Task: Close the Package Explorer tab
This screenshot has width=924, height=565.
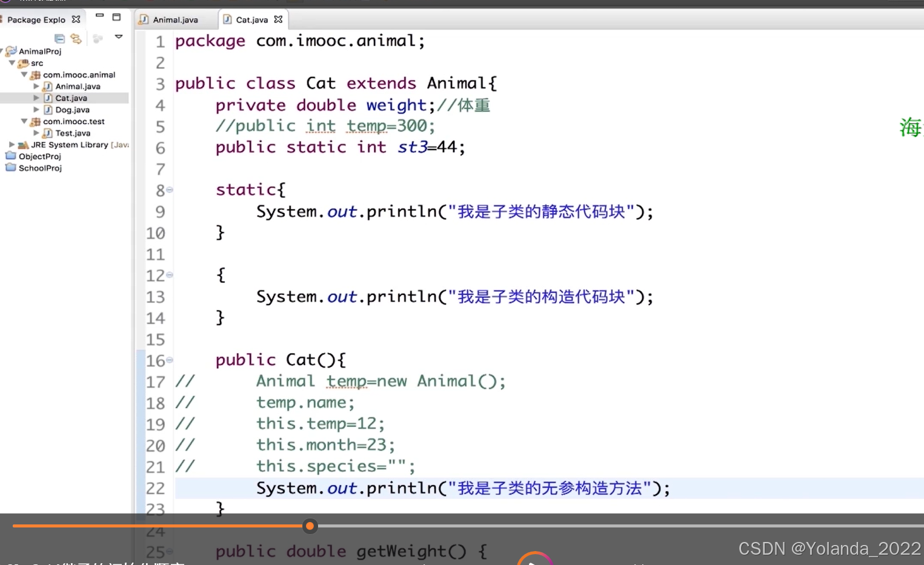Action: (x=76, y=19)
